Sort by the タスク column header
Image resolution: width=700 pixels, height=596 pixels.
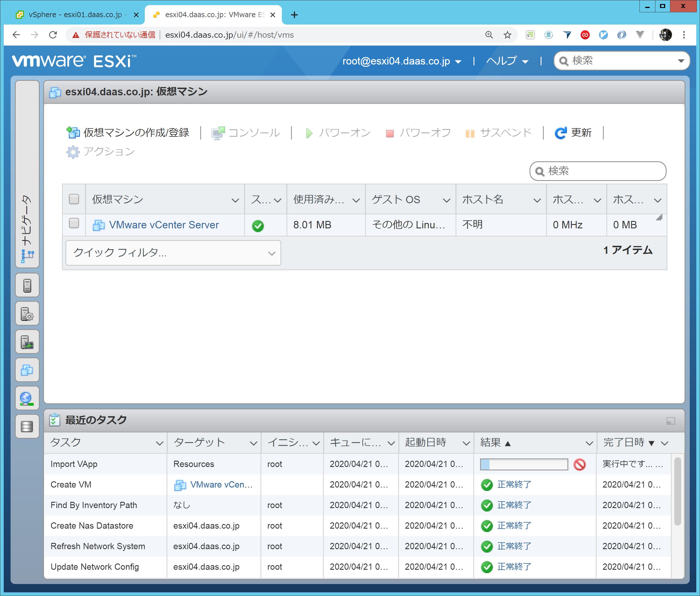tap(66, 442)
